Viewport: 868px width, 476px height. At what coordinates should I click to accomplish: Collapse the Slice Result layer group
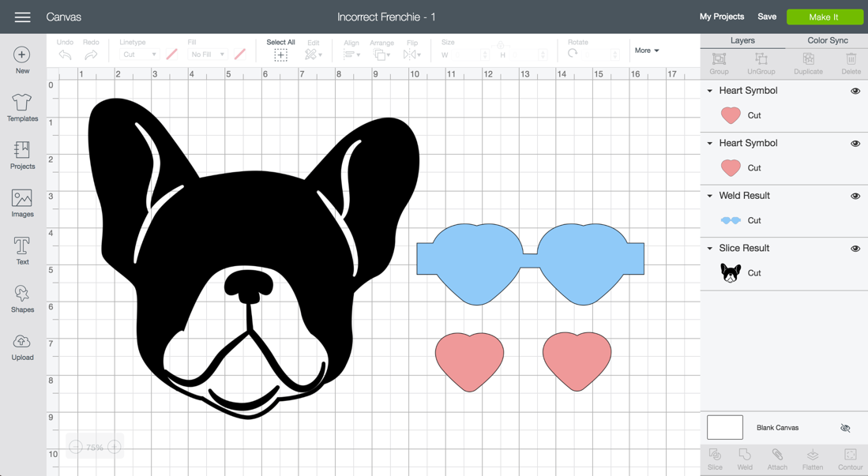coord(710,249)
